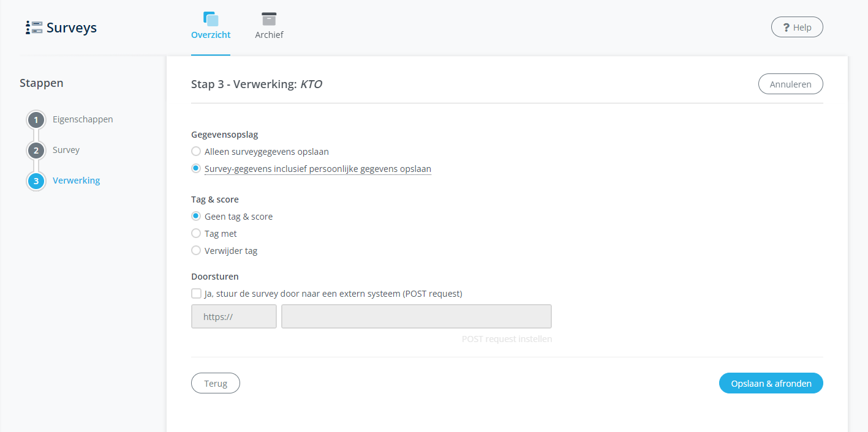868x432 pixels.
Task: Switch to the Archief tab label
Action: click(269, 35)
